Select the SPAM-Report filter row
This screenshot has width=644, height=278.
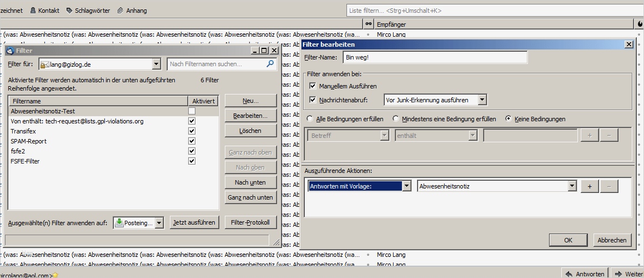pos(114,141)
